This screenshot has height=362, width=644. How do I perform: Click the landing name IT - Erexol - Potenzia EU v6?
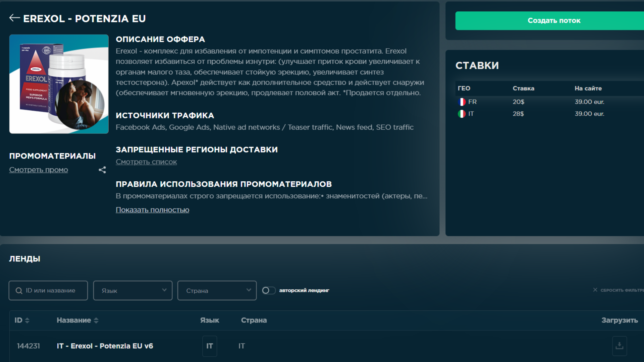(105, 346)
